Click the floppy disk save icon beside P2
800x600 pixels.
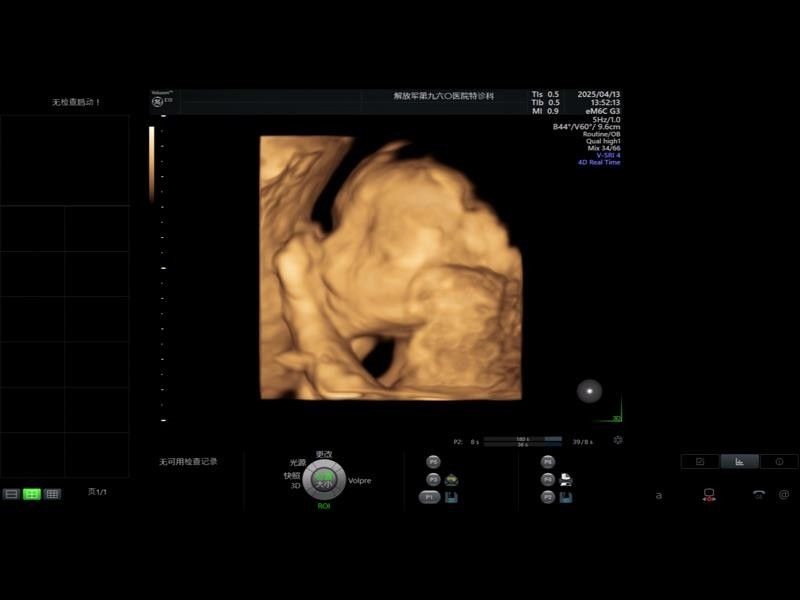[x=566, y=497]
